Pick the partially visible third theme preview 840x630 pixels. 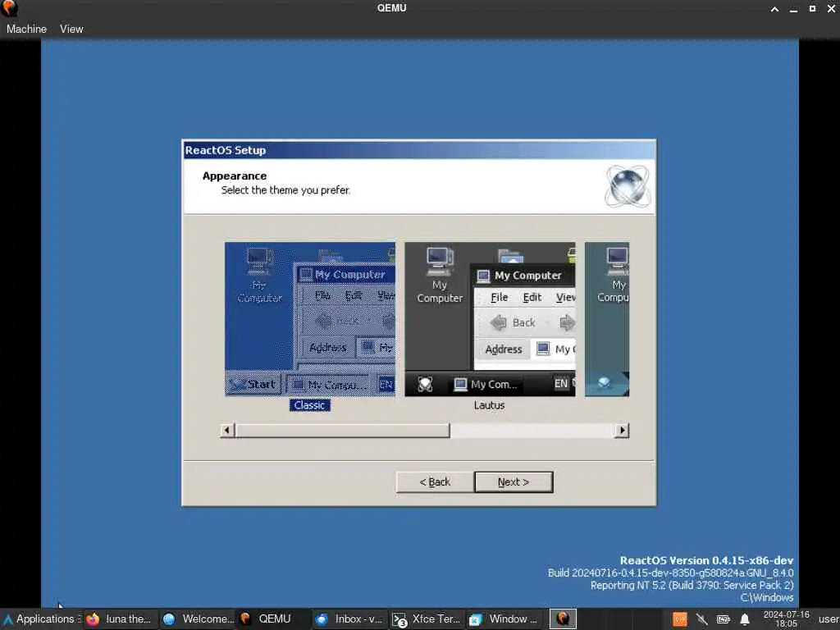pos(607,319)
